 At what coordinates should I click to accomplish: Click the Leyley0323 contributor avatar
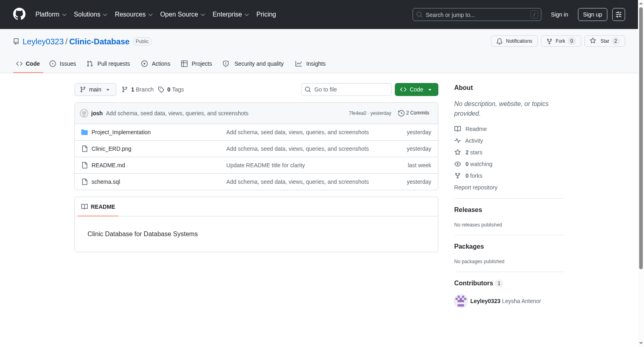coord(461,301)
